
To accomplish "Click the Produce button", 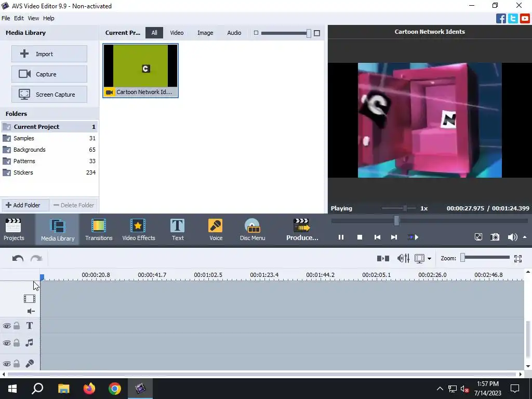I will 302,230.
